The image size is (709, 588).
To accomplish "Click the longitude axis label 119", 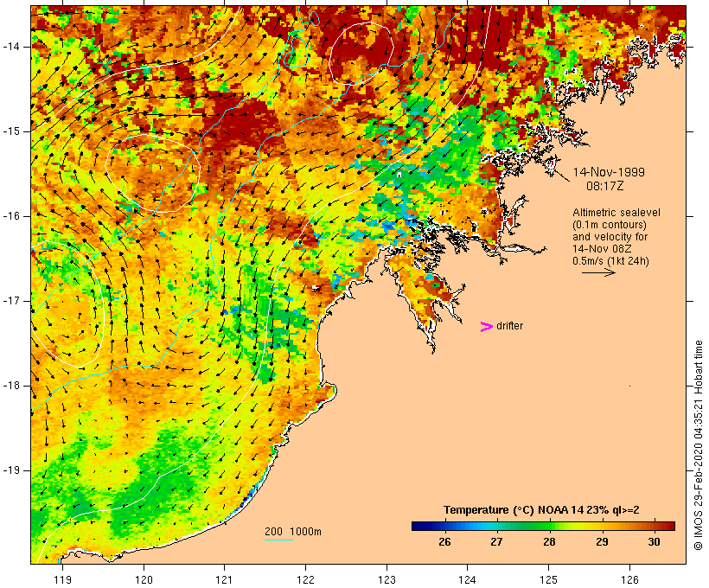I will coord(62,580).
